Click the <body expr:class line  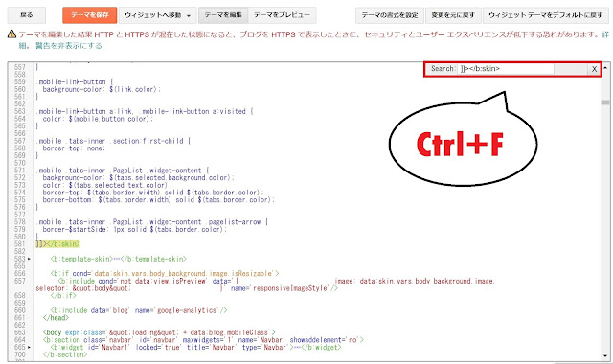click(159, 332)
